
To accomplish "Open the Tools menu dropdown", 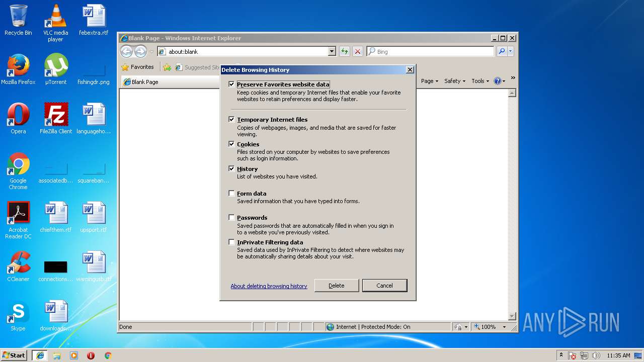I will pyautogui.click(x=480, y=81).
